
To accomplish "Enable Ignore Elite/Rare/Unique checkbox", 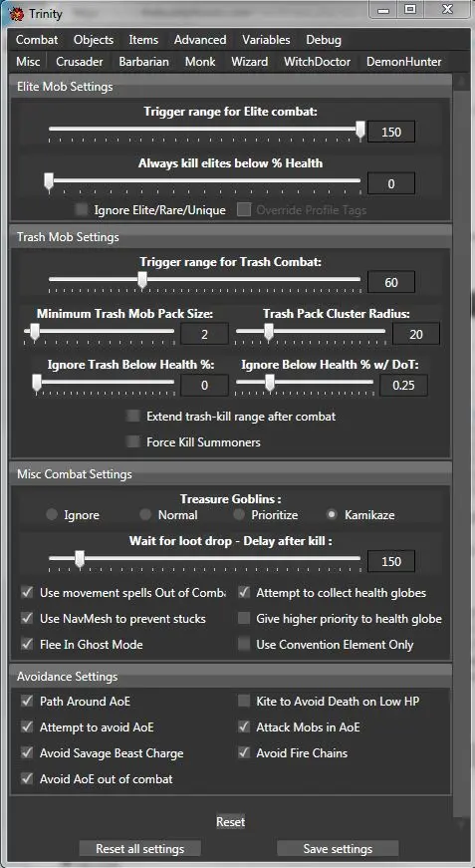I will [x=82, y=210].
